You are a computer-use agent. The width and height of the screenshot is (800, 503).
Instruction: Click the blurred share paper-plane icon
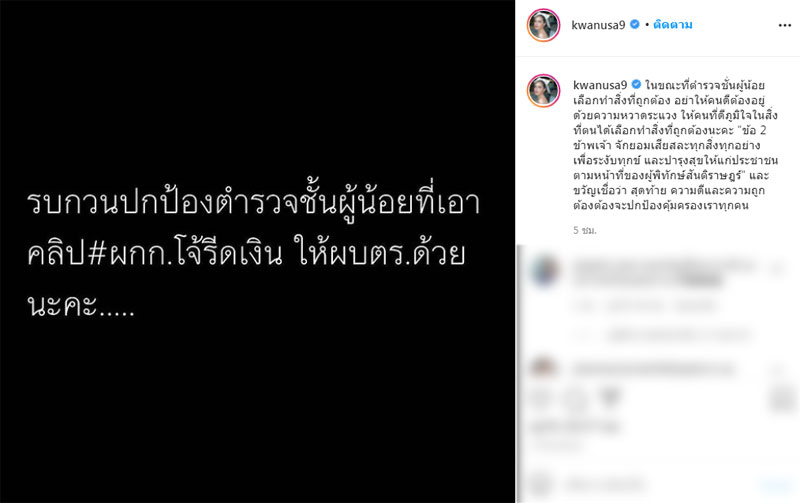[610, 396]
